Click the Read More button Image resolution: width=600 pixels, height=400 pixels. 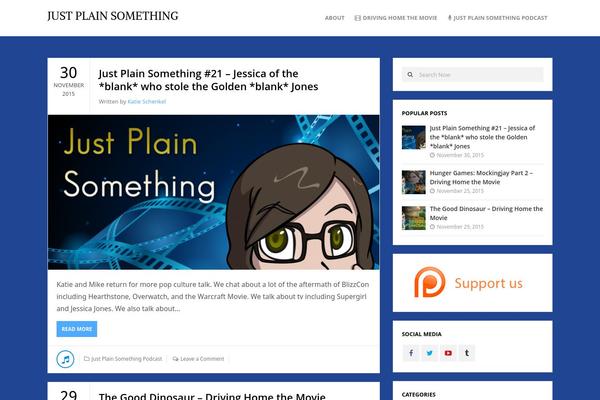pyautogui.click(x=77, y=329)
